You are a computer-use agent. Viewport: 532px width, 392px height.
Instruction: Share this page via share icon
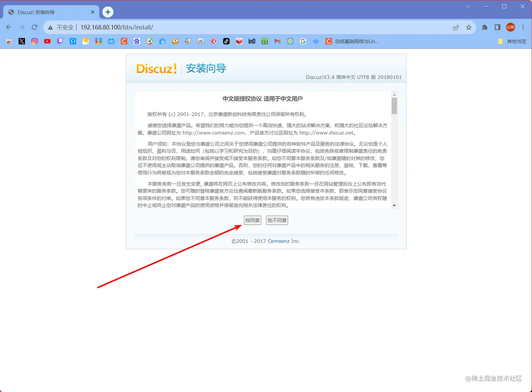point(456,27)
